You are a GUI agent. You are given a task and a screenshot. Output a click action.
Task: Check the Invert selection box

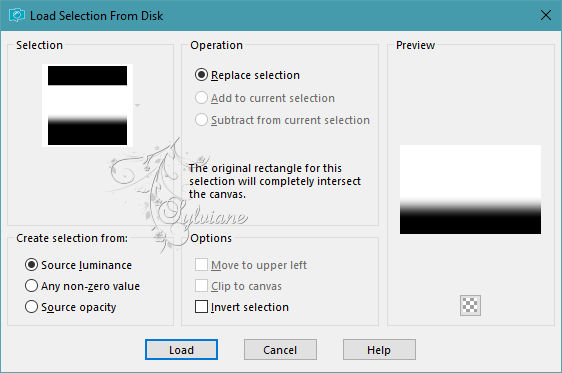coord(242,307)
